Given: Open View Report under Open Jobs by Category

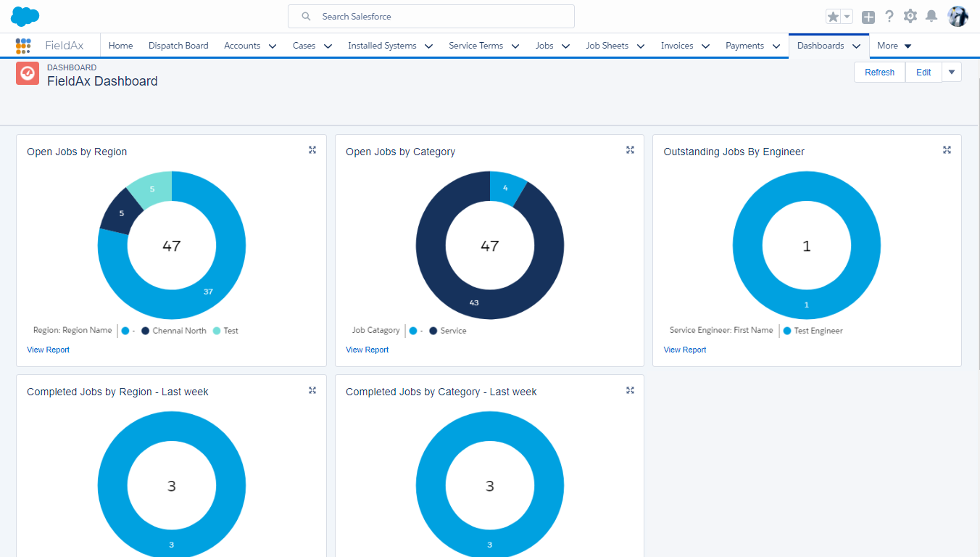Looking at the screenshot, I should (367, 350).
